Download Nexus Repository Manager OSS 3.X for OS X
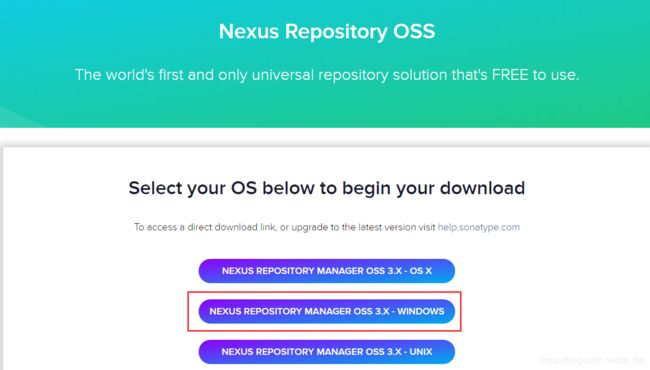The image size is (650, 370). (x=327, y=271)
